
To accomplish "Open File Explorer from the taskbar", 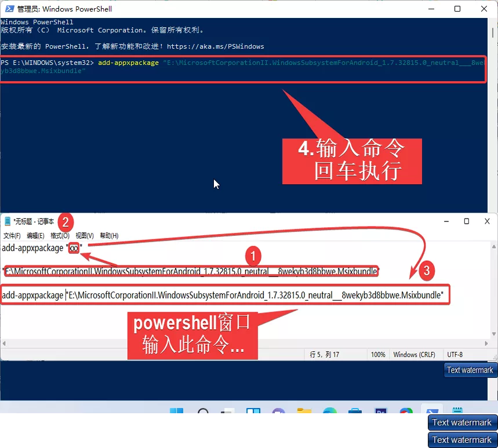I will coord(304,410).
